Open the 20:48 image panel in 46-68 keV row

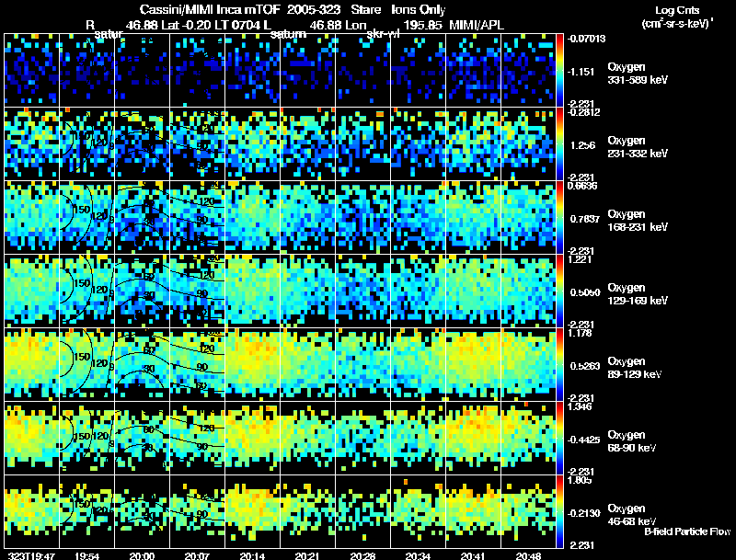point(528,511)
